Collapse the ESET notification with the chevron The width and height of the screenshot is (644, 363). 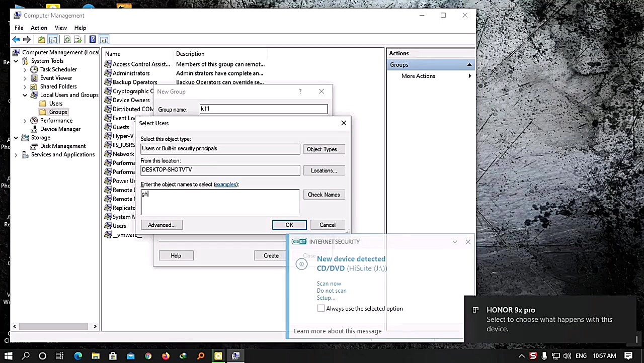click(x=454, y=242)
